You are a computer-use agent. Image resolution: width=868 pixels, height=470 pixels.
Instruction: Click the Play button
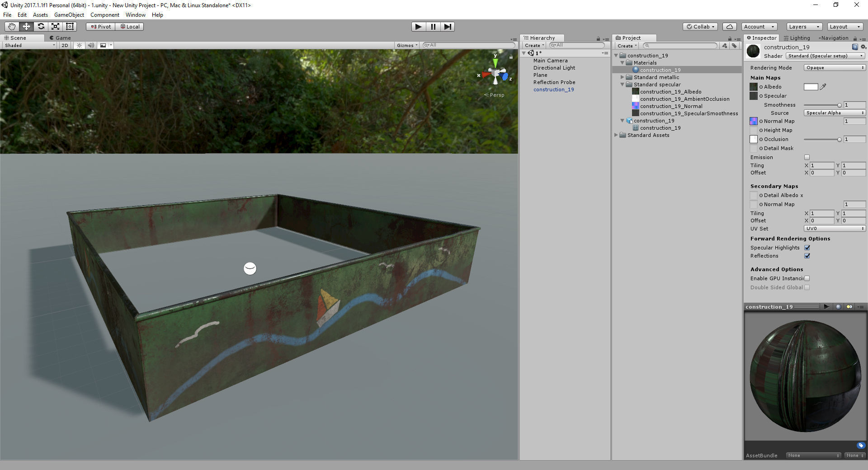click(x=418, y=27)
